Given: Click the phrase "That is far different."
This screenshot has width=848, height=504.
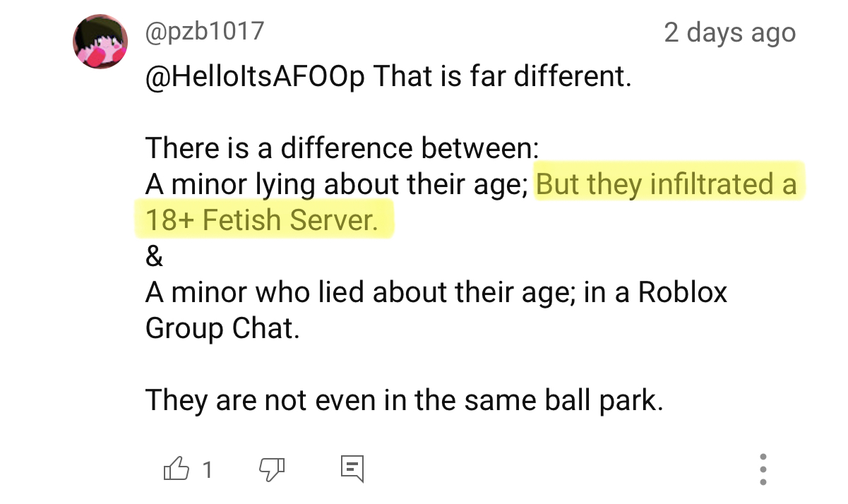Looking at the screenshot, I should (x=501, y=76).
